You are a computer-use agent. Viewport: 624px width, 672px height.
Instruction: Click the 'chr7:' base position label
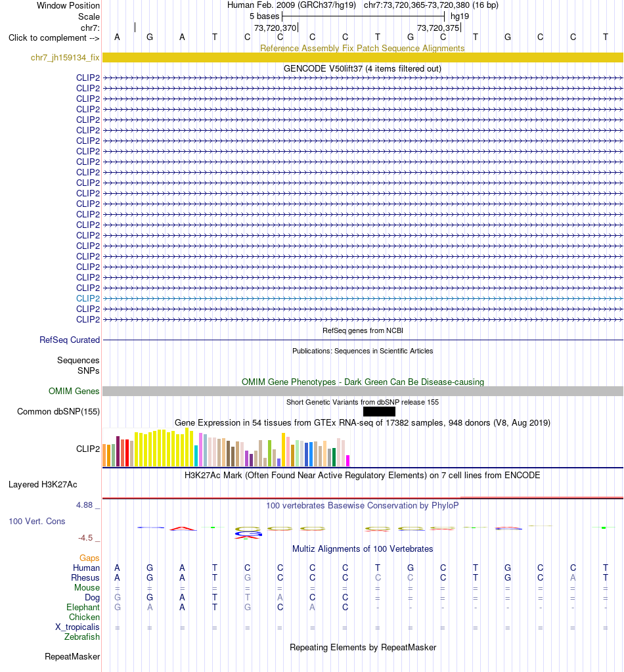(90, 28)
